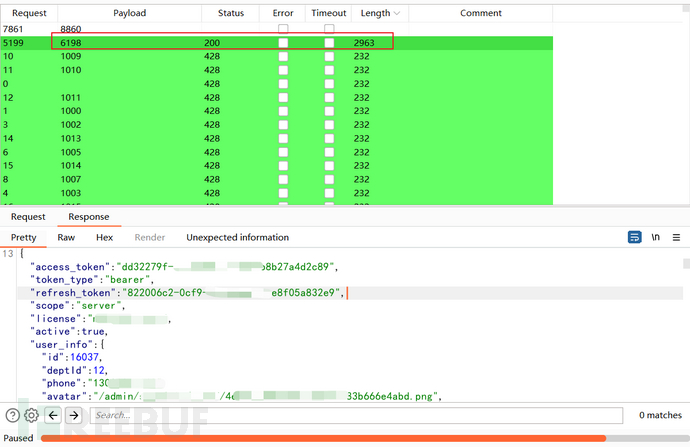This screenshot has width=690, height=447.
Task: Click the "user_info" key in response
Action: point(61,344)
